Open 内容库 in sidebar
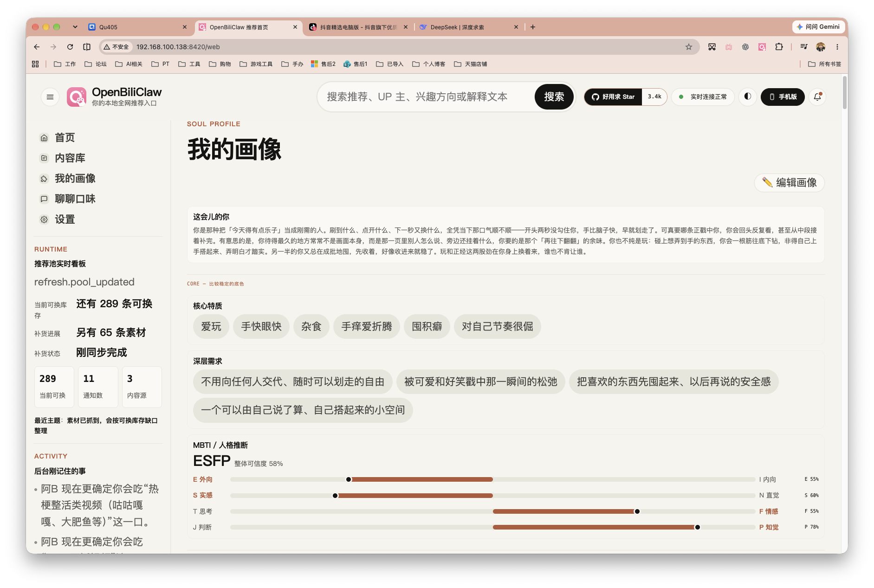 (70, 158)
